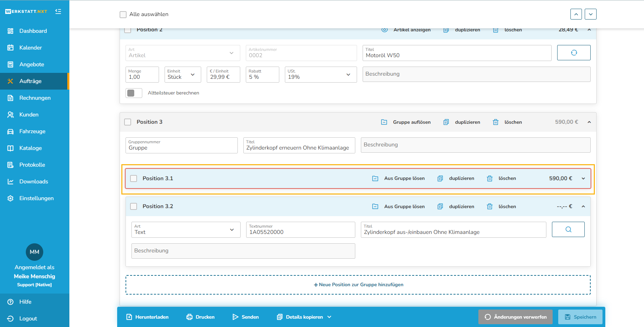The height and width of the screenshot is (327, 644).
Task: Collapse the sidebar menu icon
Action: tap(58, 12)
